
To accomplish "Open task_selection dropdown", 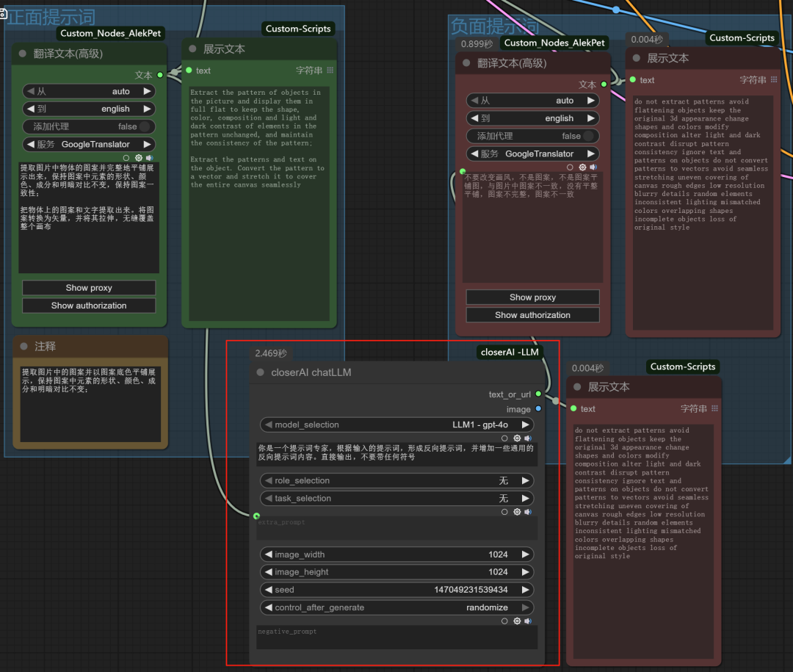I will coord(397,499).
